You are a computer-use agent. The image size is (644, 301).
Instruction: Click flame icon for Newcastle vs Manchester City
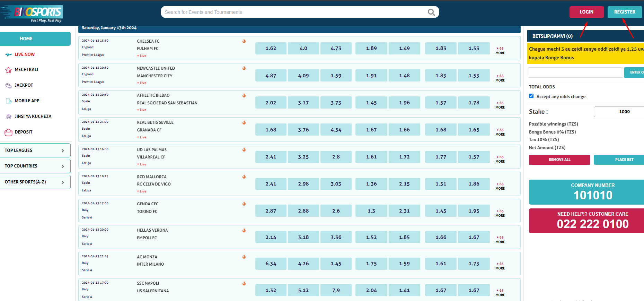[244, 68]
